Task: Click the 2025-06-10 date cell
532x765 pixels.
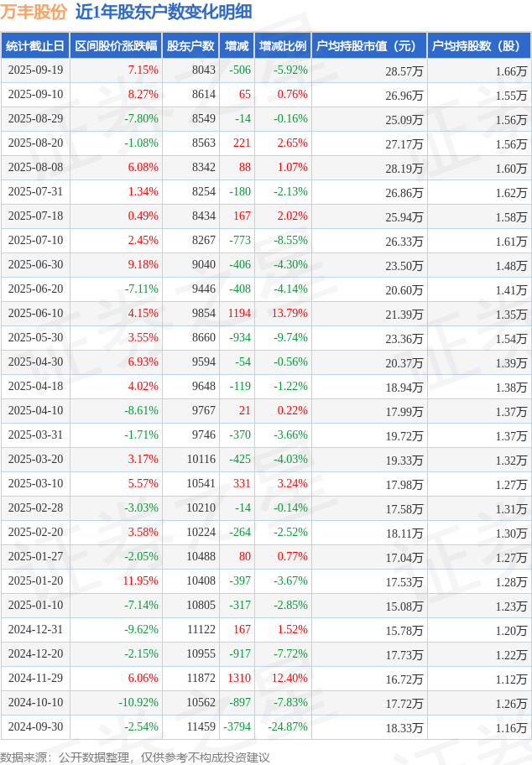Action: pos(35,314)
